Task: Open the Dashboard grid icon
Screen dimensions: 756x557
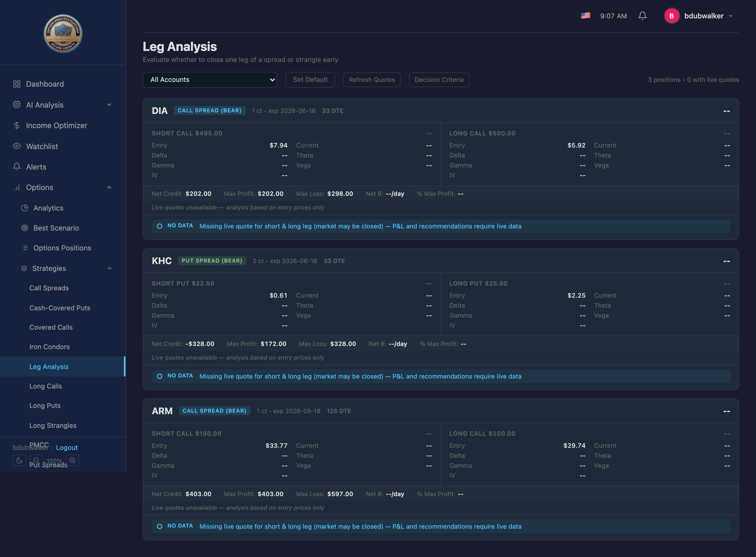Action: click(17, 84)
